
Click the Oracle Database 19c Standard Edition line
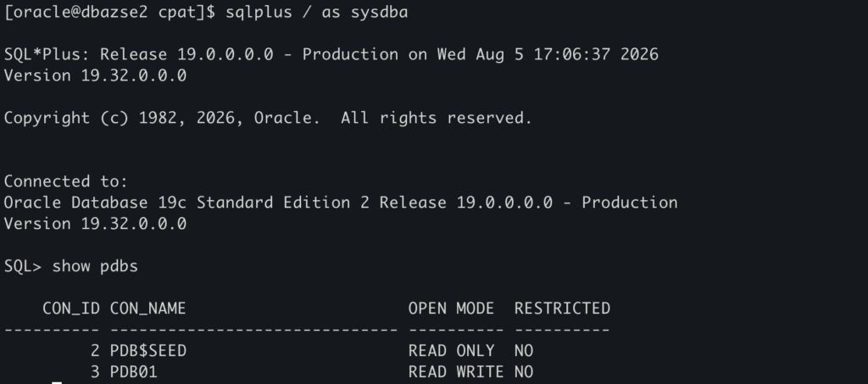point(341,203)
